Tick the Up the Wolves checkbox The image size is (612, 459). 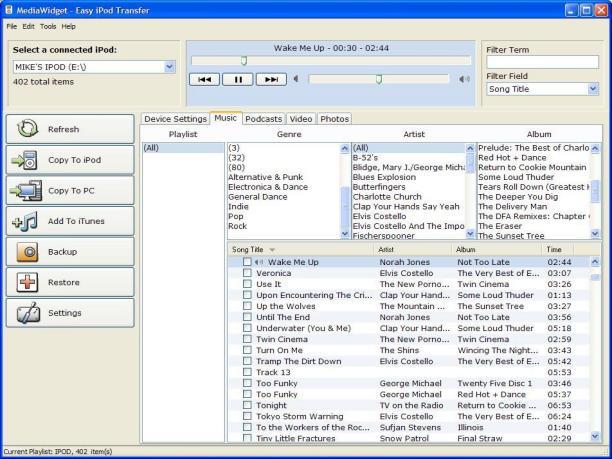point(247,306)
